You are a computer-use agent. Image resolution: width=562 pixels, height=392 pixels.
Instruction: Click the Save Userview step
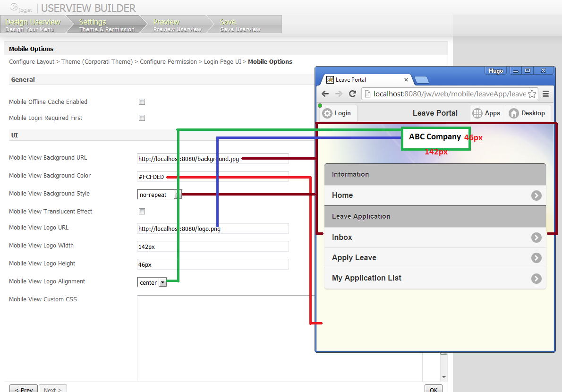pyautogui.click(x=241, y=25)
